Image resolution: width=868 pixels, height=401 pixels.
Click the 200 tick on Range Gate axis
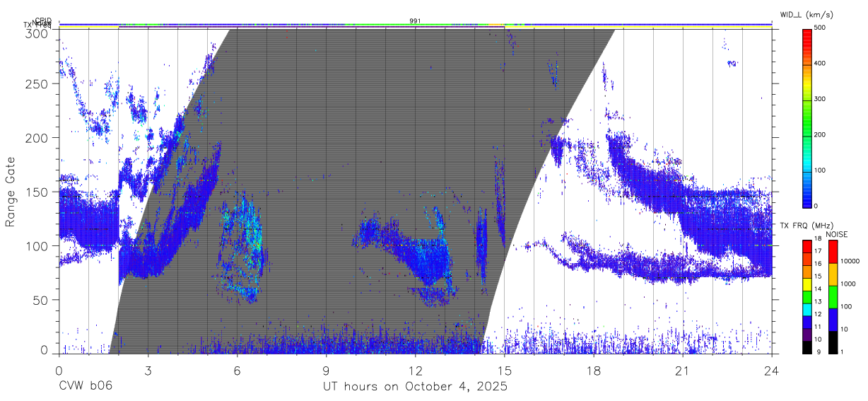[37, 137]
